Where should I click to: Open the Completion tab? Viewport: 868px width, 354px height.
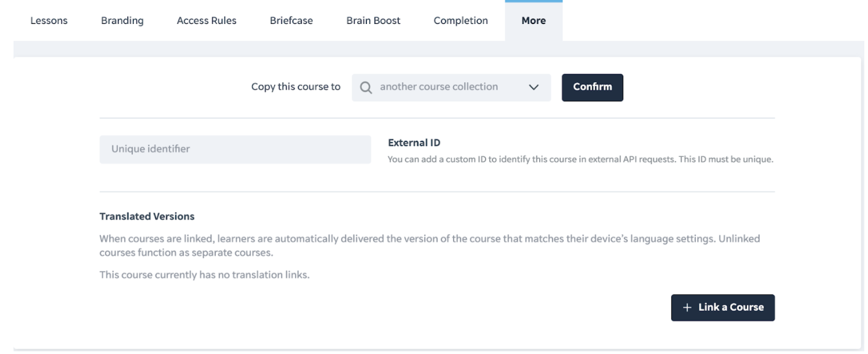(460, 20)
